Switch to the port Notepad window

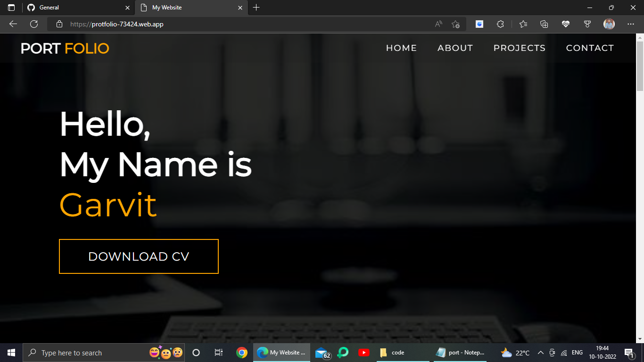click(461, 353)
